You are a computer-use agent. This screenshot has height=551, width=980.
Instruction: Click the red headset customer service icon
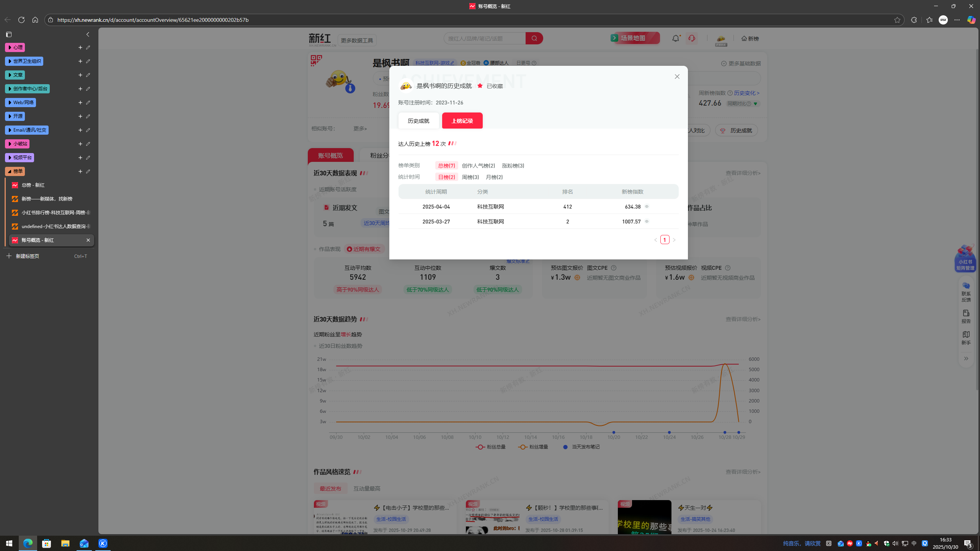691,38
